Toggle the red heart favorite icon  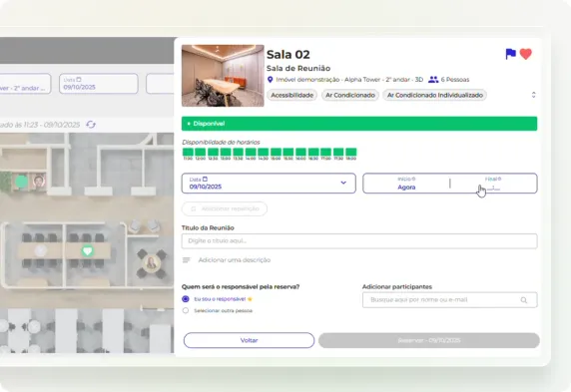click(x=525, y=54)
